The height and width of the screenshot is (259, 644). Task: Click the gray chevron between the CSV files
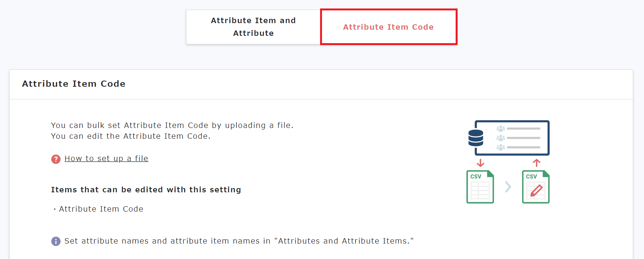click(x=508, y=187)
